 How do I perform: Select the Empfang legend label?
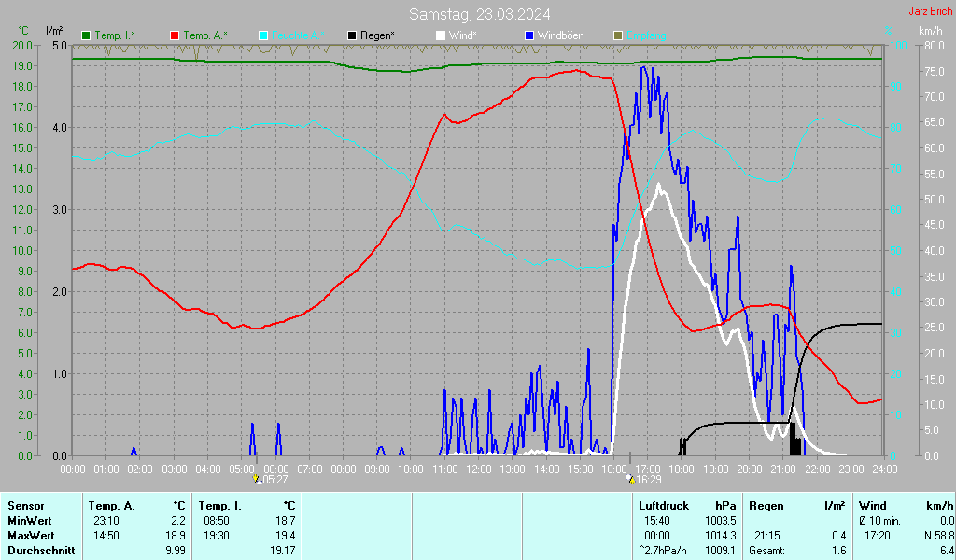coord(646,35)
